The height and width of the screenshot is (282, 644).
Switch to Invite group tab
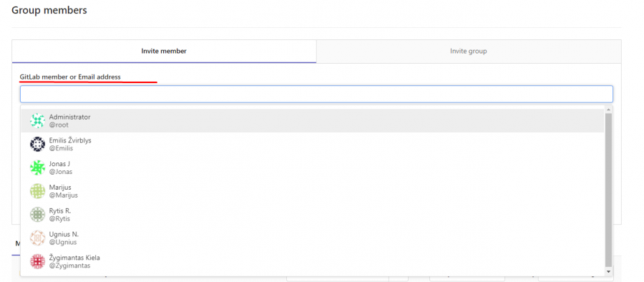point(469,52)
